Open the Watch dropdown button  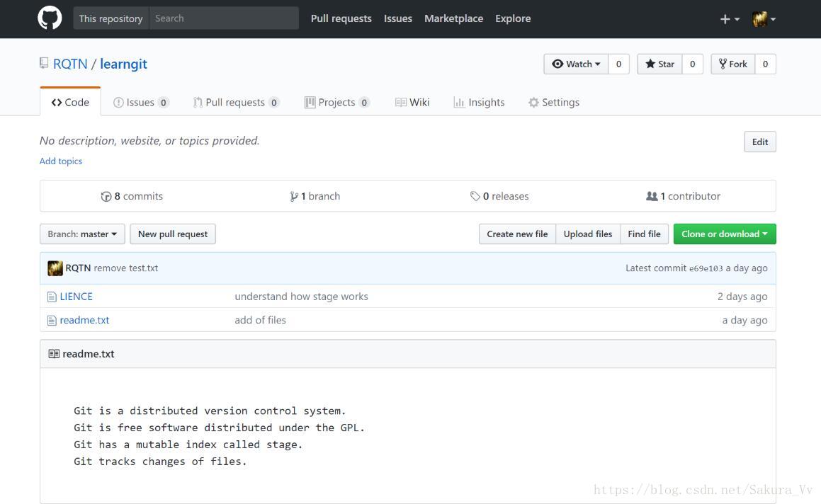coord(576,64)
